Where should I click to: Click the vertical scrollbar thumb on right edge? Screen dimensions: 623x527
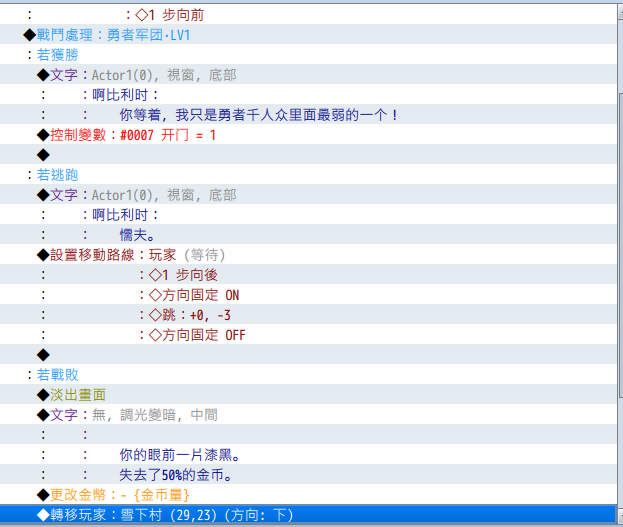621,245
